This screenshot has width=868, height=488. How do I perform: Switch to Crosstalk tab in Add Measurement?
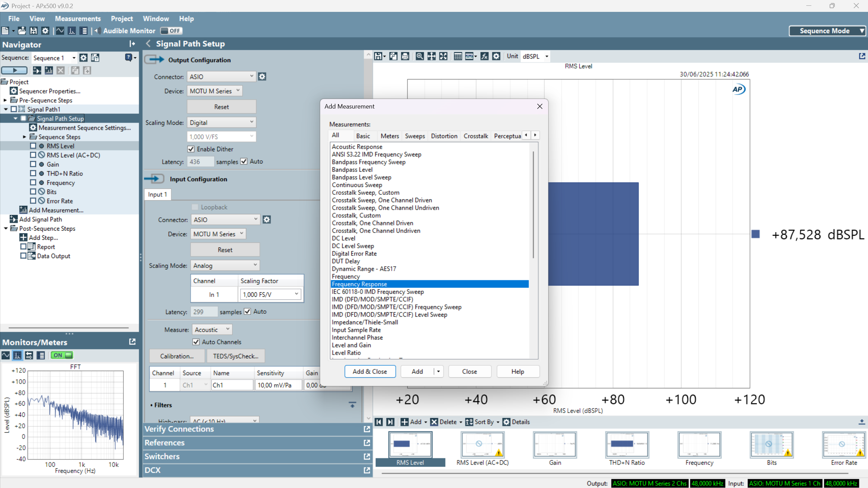tap(476, 136)
